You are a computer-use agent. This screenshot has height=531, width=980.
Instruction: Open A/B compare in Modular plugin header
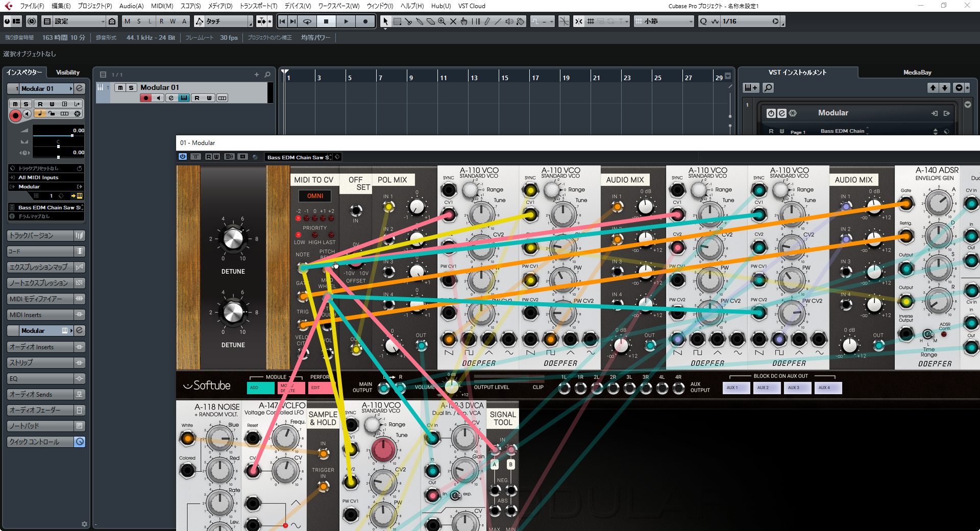coord(230,157)
